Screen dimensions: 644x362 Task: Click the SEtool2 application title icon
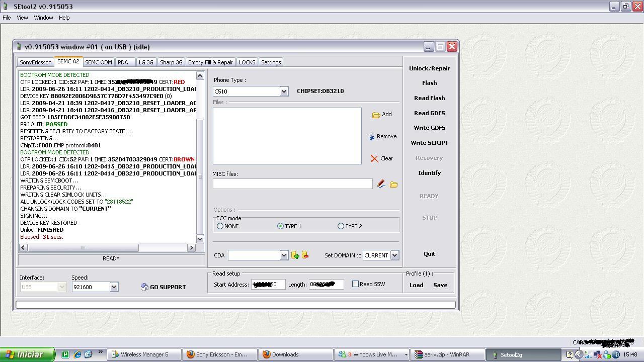pyautogui.click(x=5, y=7)
